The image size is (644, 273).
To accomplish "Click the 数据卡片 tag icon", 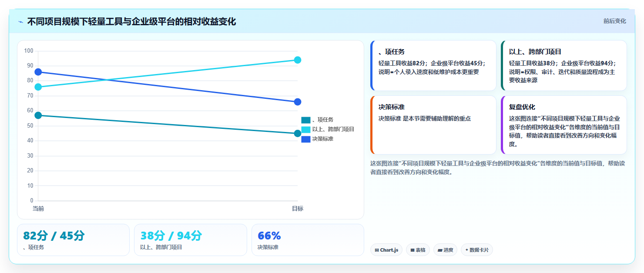I will click(467, 250).
